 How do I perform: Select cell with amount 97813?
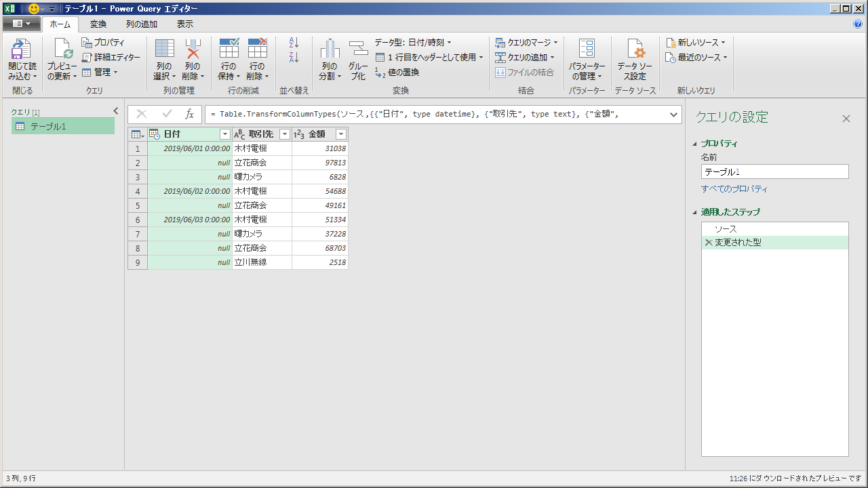pyautogui.click(x=320, y=163)
